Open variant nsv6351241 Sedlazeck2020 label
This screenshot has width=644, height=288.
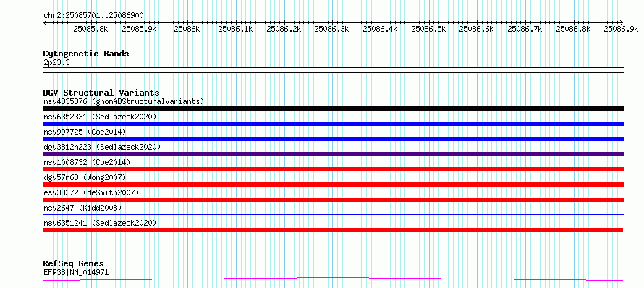point(100,223)
